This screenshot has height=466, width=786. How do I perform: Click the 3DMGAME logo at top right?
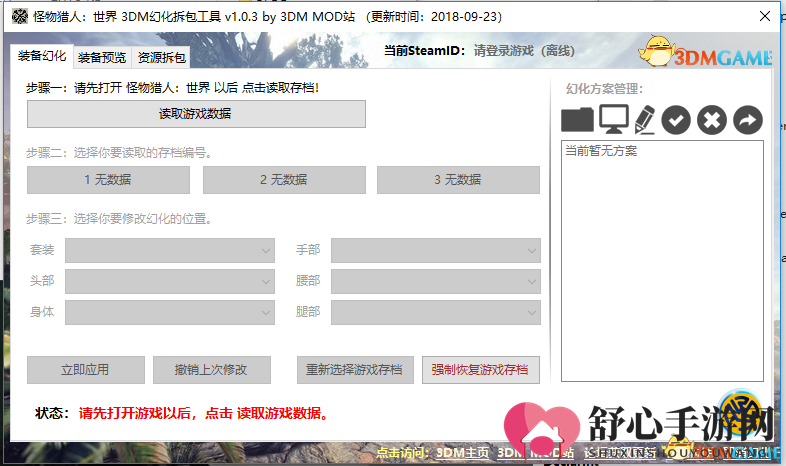coord(705,52)
